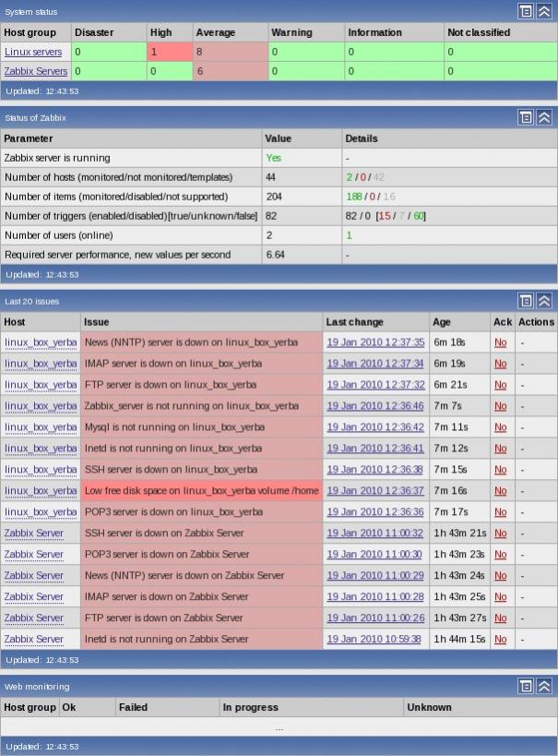Open linux_box_yerba host in the IMAP issue row

pyautogui.click(x=41, y=364)
